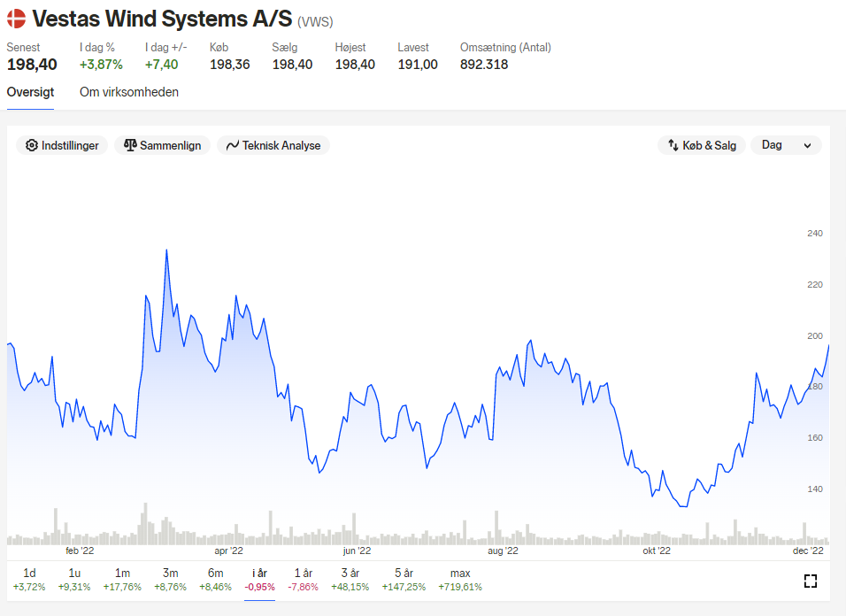Select the max time range
Image resolution: width=846 pixels, height=616 pixels.
point(460,580)
